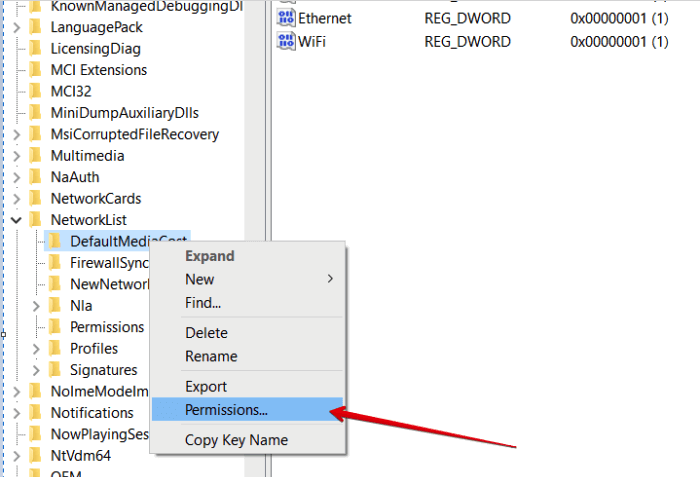
Task: Expand the Multimedia key
Action: 17,156
